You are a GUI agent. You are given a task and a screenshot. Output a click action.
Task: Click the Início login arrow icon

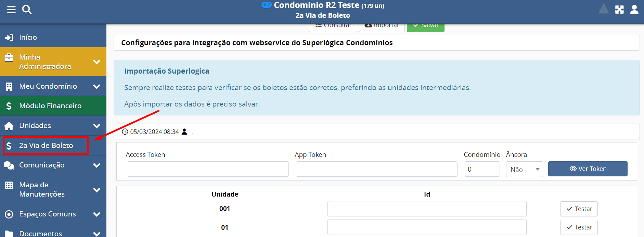pyautogui.click(x=9, y=37)
